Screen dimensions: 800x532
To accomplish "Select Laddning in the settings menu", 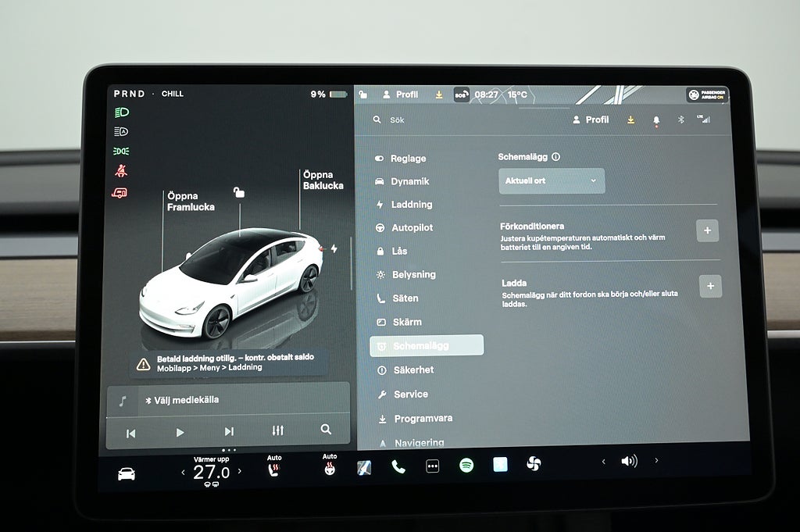I will tap(411, 205).
